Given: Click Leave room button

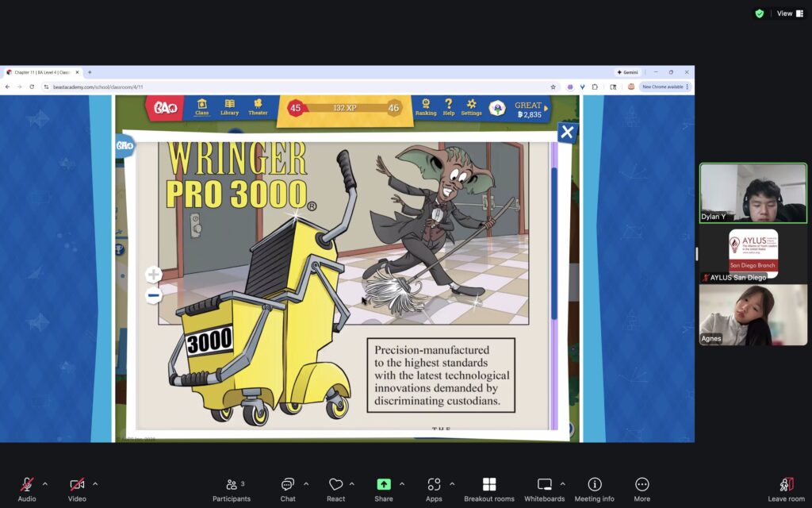Looking at the screenshot, I should 786,485.
